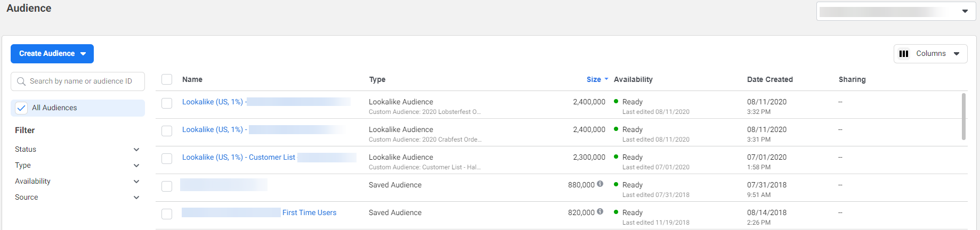The height and width of the screenshot is (230, 980).
Task: Open the First Time Users audience link
Action: click(310, 212)
